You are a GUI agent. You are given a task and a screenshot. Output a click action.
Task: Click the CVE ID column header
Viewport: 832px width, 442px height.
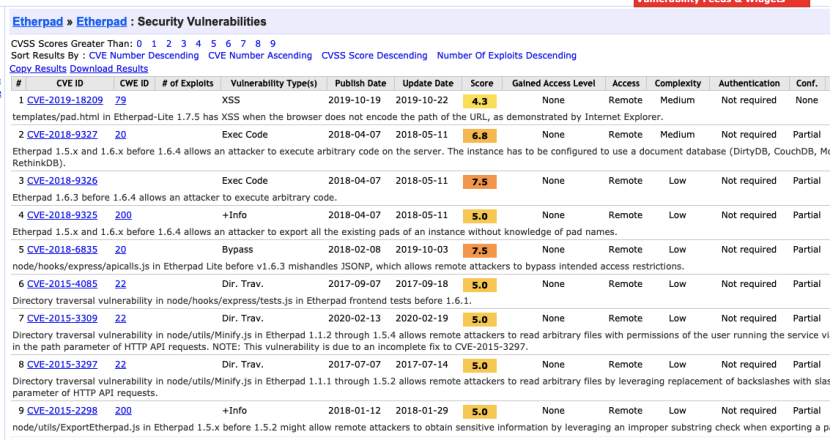click(x=70, y=83)
